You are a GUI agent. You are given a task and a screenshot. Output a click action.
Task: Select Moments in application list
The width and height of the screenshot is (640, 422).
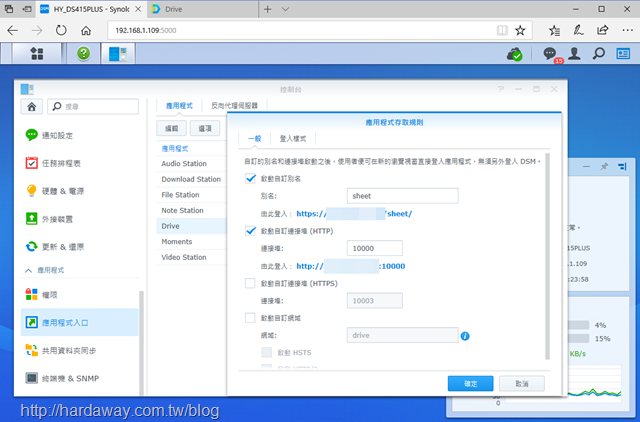[x=191, y=242]
